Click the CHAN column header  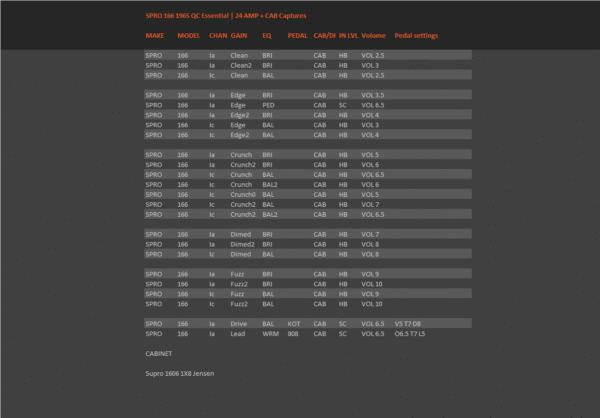218,36
